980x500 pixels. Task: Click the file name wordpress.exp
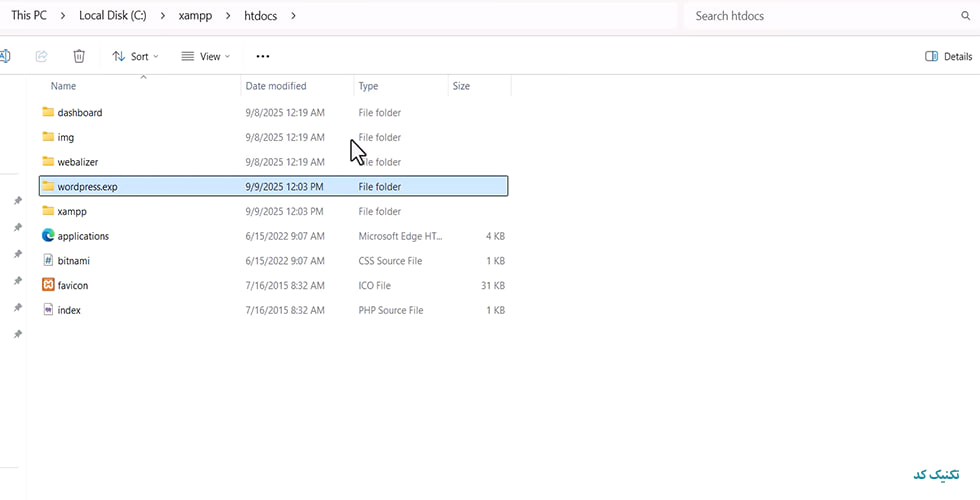[88, 187]
